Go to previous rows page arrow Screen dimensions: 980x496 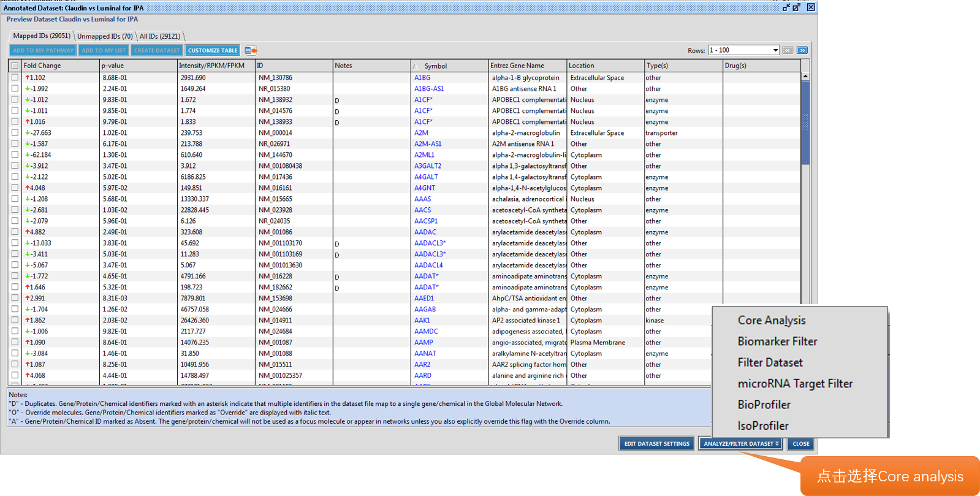coord(788,50)
